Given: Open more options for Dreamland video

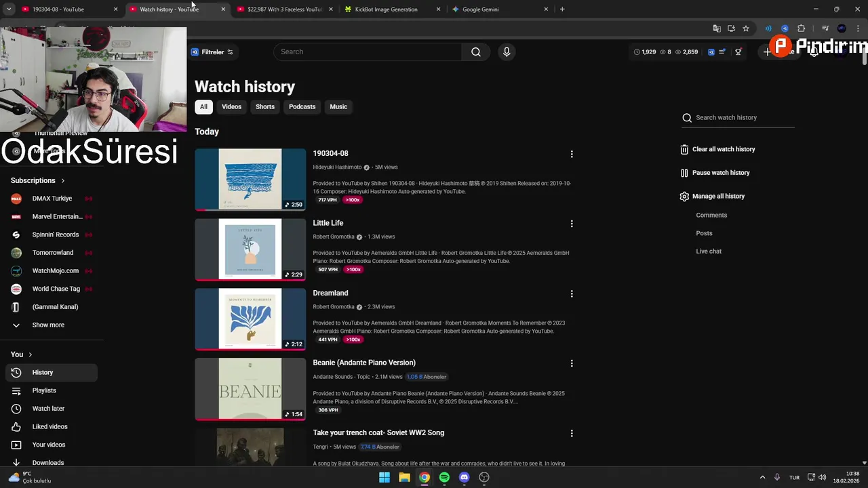Looking at the screenshot, I should 572,293.
